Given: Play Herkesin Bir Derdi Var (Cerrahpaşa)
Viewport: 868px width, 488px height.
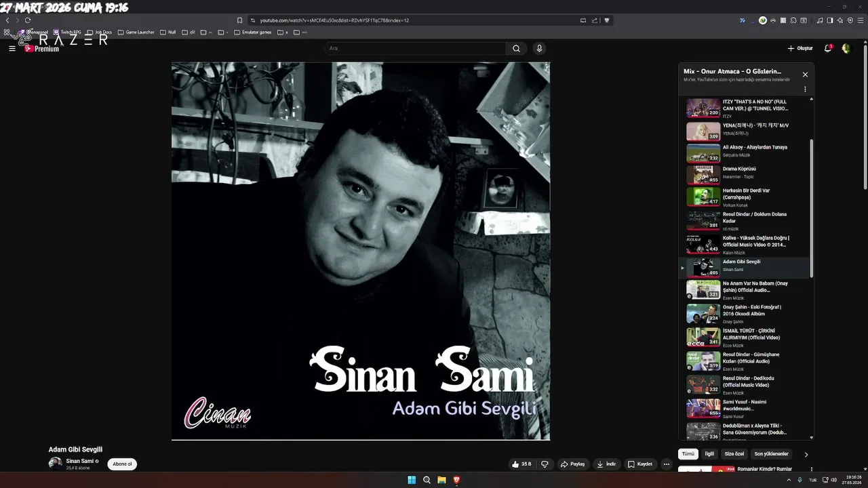Looking at the screenshot, I should (744, 197).
